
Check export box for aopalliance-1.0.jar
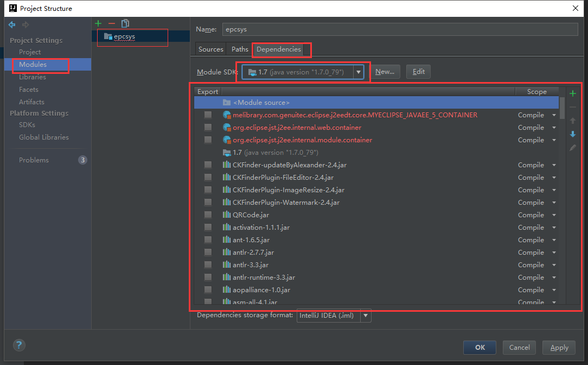208,290
